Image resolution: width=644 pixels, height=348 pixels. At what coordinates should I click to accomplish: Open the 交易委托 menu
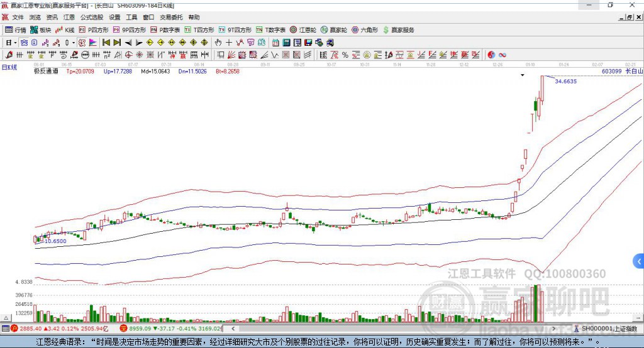pyautogui.click(x=171, y=17)
